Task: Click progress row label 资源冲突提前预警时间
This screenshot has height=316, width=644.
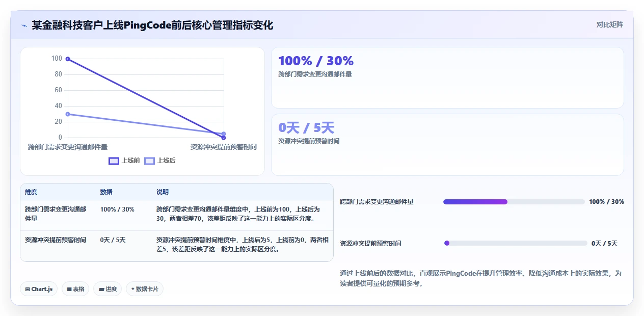Action: point(370,243)
